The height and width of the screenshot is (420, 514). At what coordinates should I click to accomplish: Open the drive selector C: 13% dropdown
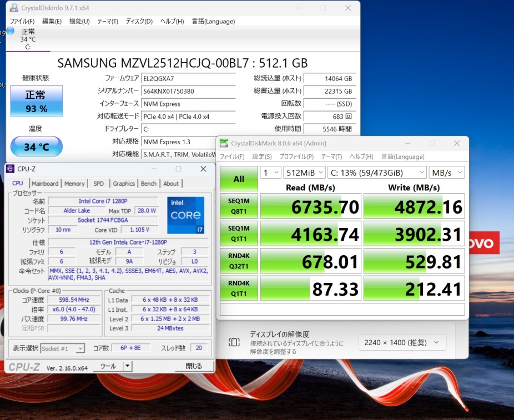(377, 173)
